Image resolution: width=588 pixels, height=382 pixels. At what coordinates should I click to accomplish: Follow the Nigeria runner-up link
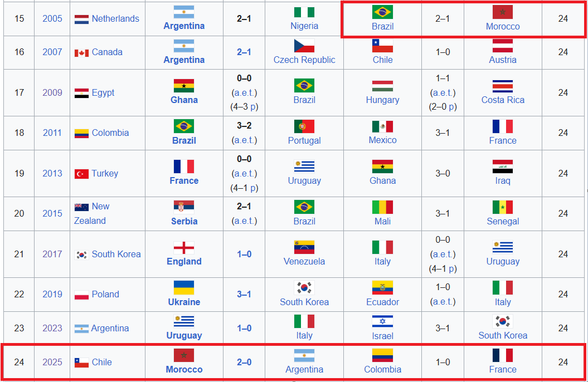pos(304,26)
